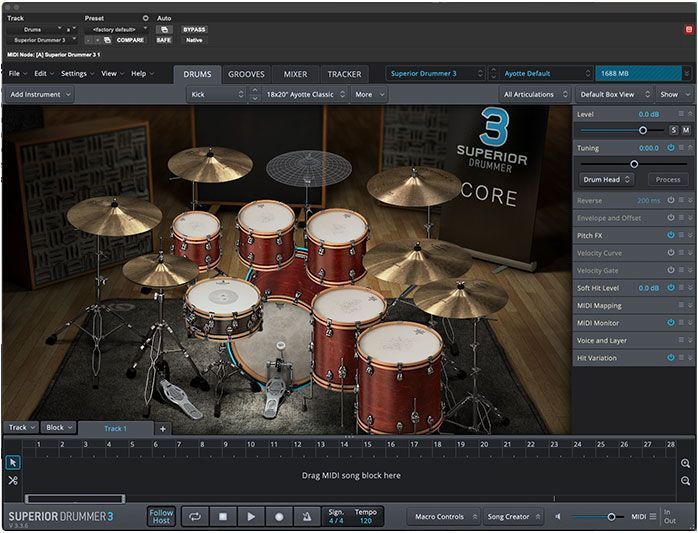Screen dimensions: 698x533
Task: Zoom in on the timeline
Action: click(686, 463)
